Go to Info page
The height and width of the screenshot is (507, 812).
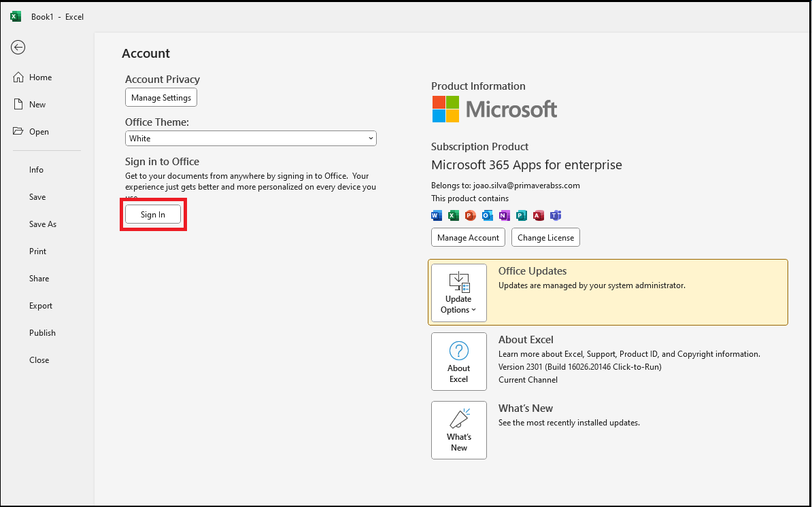(x=36, y=170)
